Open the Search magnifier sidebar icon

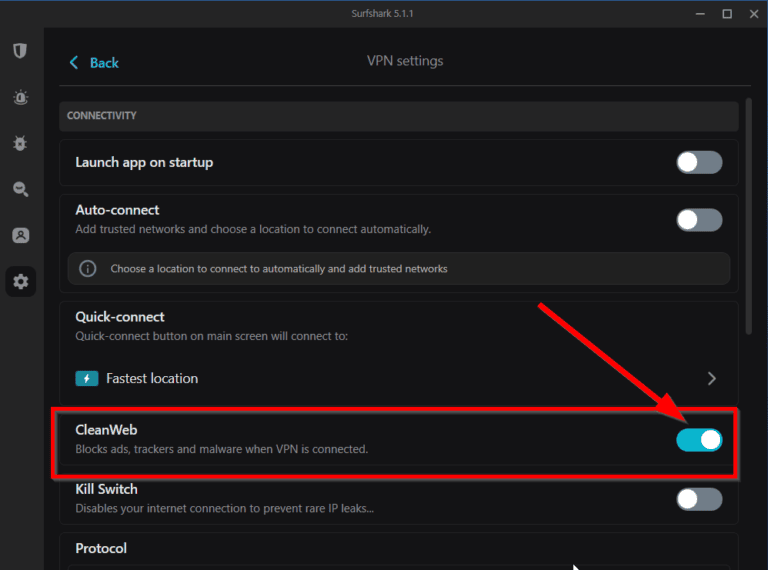pos(20,189)
